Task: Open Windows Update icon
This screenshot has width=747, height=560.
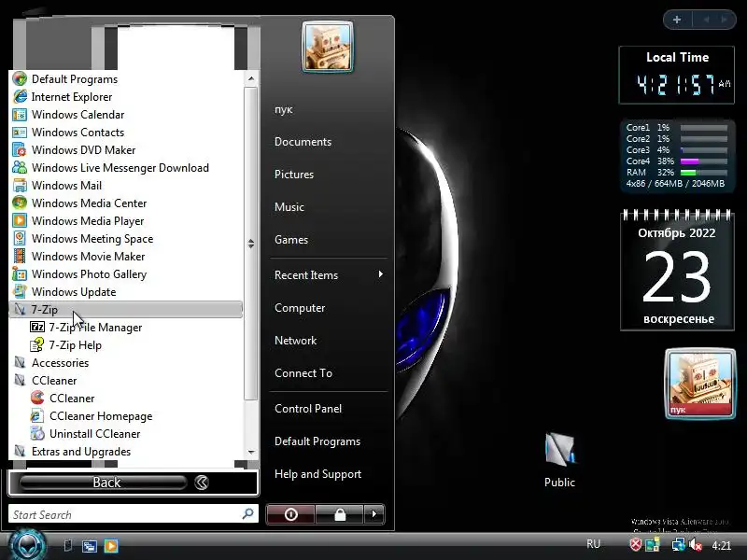Action: pyautogui.click(x=20, y=292)
